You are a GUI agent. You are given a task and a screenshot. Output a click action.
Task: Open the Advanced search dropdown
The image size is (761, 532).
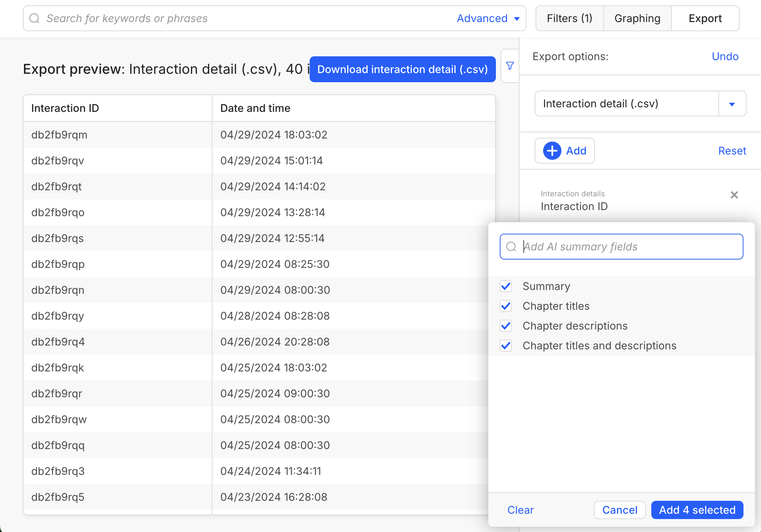point(488,18)
